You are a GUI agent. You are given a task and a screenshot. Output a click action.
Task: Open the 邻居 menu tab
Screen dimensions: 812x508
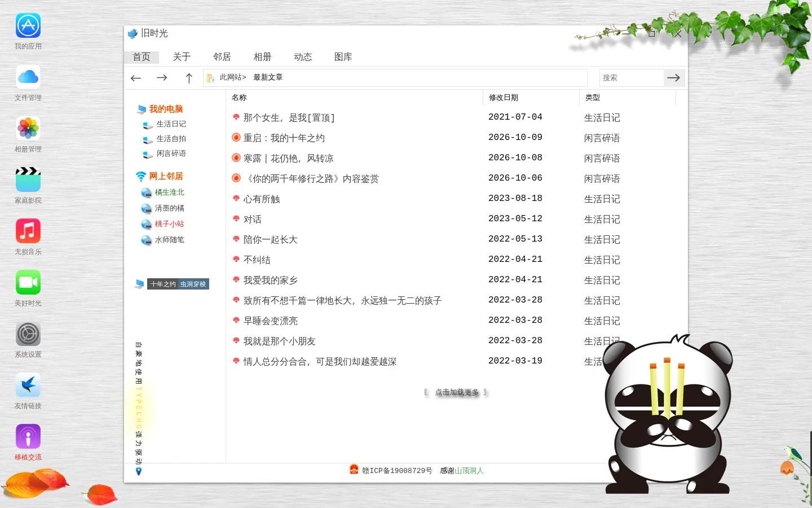pos(222,57)
